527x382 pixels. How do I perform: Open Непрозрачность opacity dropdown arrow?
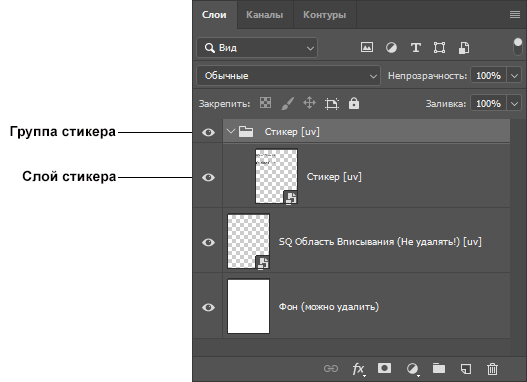(515, 76)
